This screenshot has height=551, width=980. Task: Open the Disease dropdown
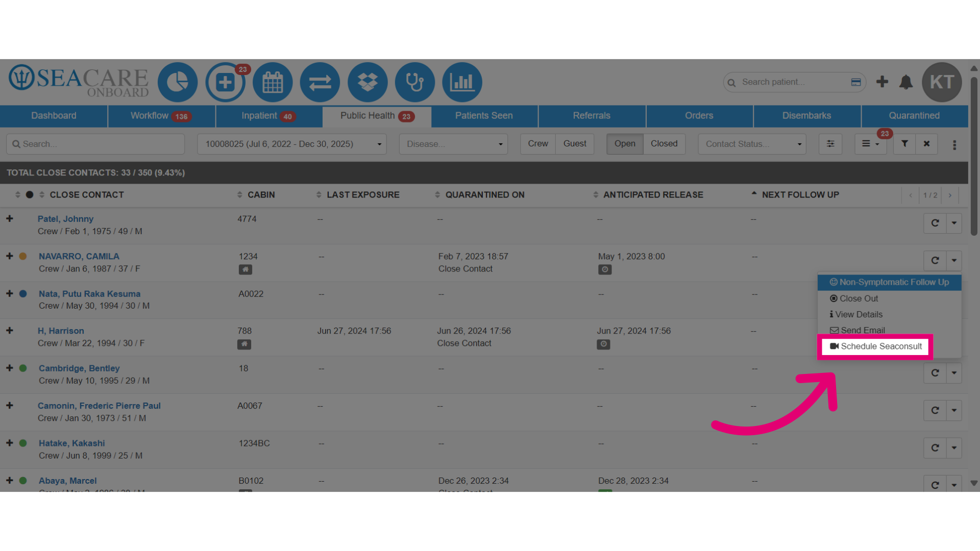(453, 144)
